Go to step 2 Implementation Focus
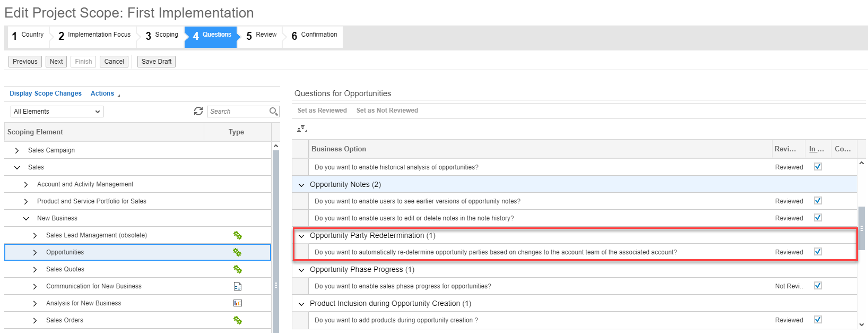Screen dimensions: 868x333 pyautogui.click(x=94, y=37)
